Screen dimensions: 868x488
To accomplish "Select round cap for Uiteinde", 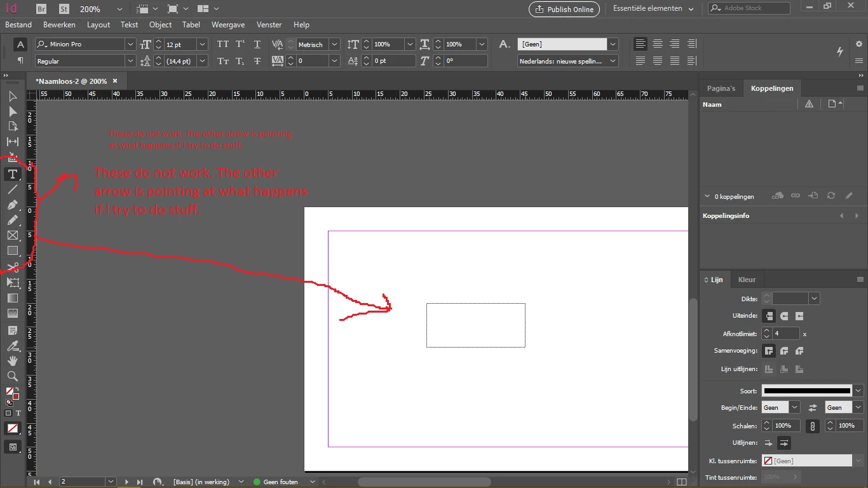I will point(784,316).
